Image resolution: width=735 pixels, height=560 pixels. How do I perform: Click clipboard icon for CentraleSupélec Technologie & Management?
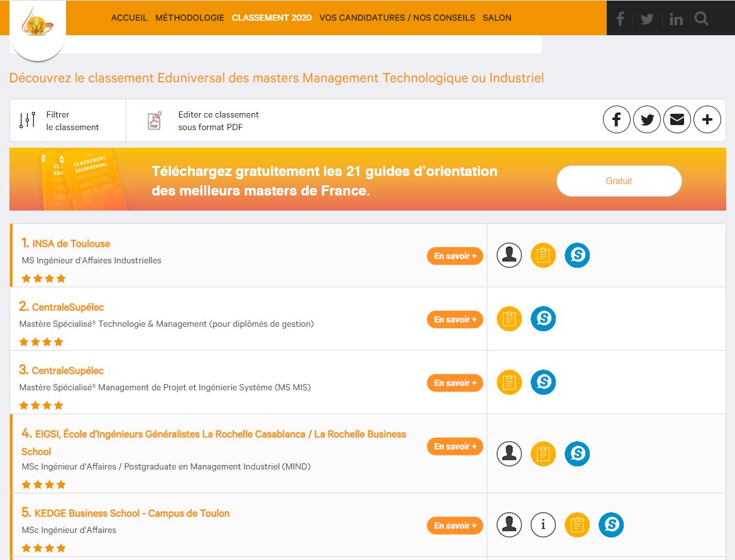coord(509,319)
